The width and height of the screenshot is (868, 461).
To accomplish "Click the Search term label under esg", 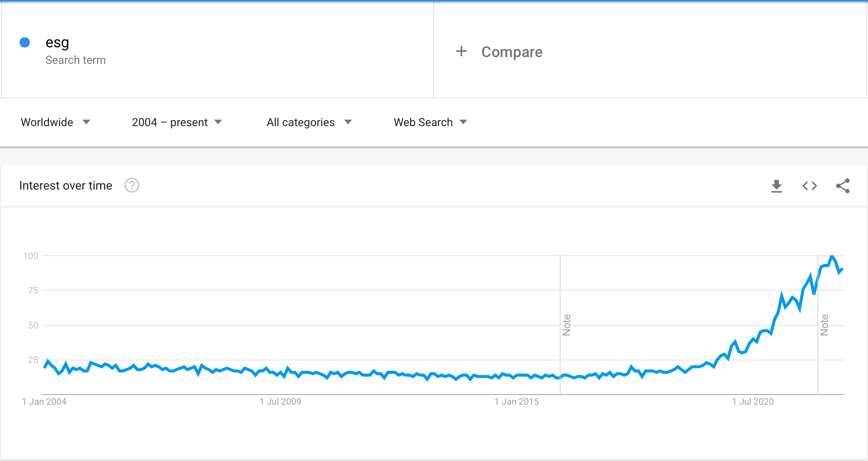I will coord(76,60).
